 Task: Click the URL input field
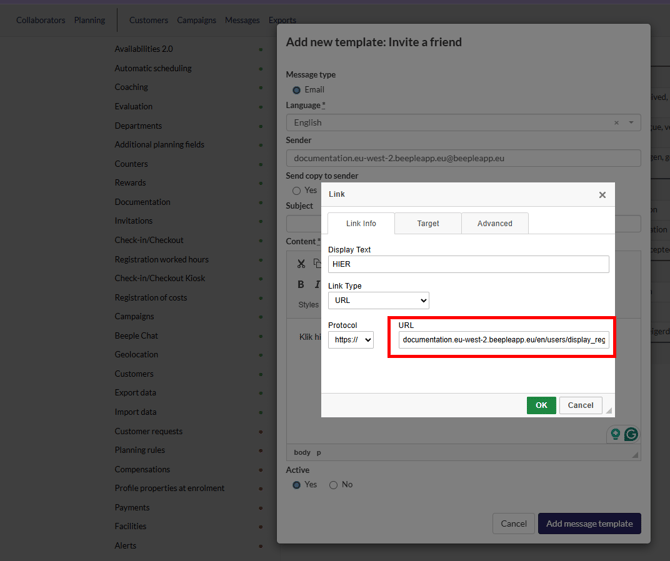click(x=503, y=340)
